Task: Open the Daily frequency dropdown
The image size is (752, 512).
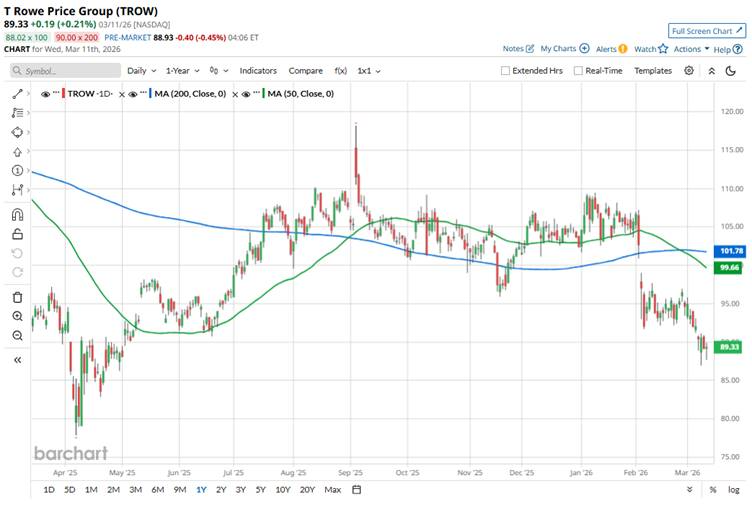Action: tap(140, 71)
